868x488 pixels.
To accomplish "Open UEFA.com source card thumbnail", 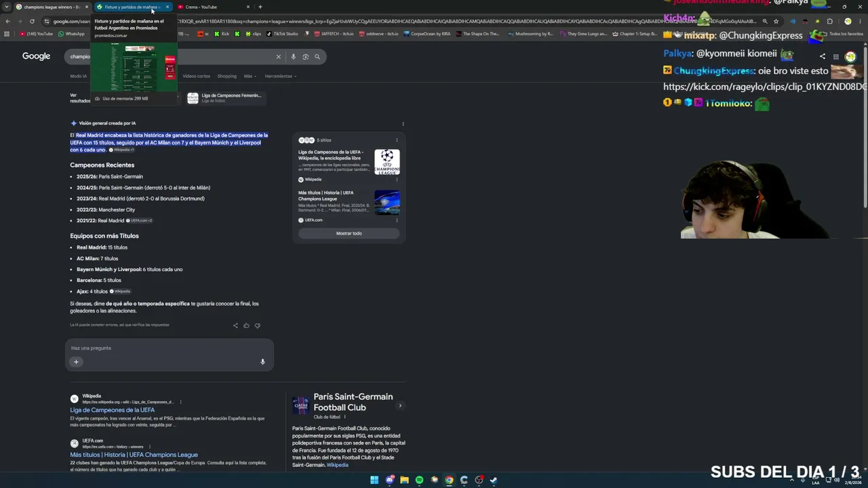I will pos(387,203).
